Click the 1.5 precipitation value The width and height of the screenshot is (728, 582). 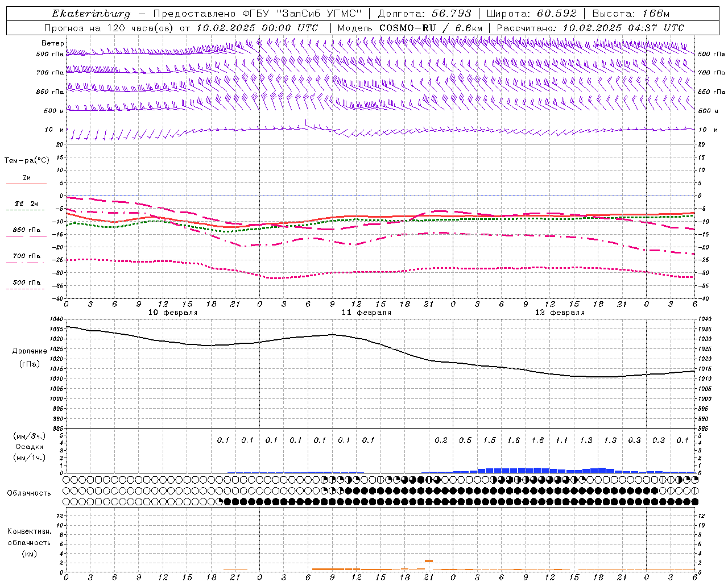click(489, 440)
